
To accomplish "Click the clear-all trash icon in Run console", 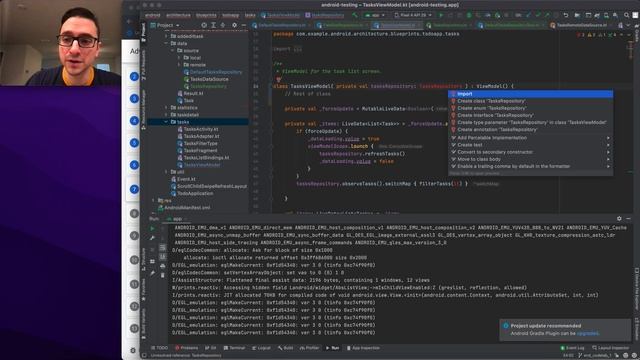I will pyautogui.click(x=162, y=276).
